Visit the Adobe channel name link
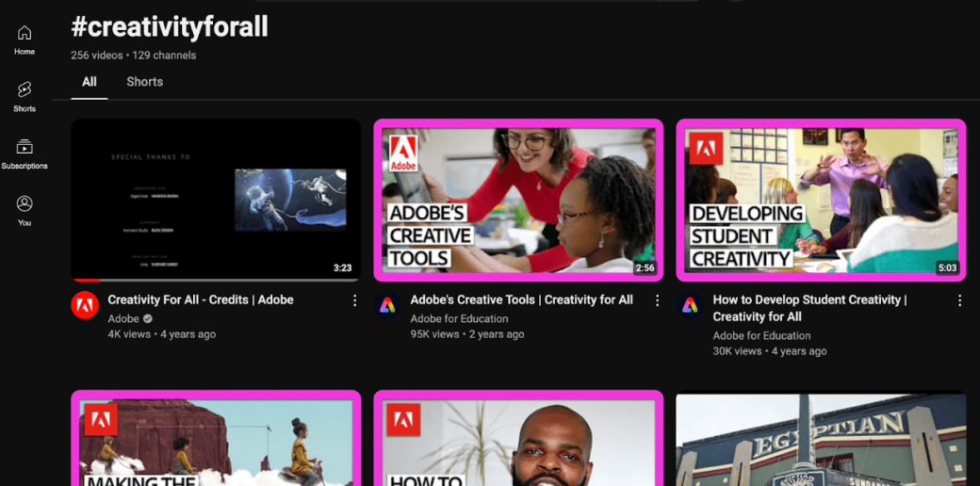 point(123,318)
